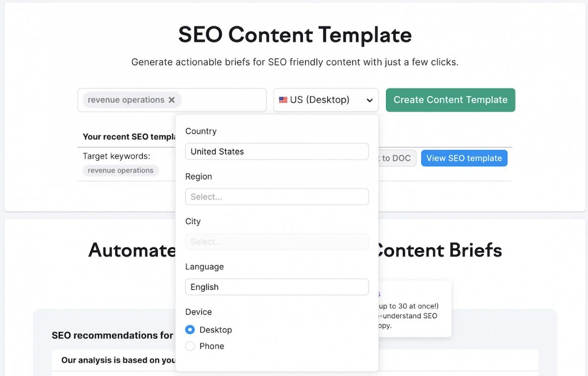Select the Desktop radio button
588x376 pixels.
click(x=190, y=330)
